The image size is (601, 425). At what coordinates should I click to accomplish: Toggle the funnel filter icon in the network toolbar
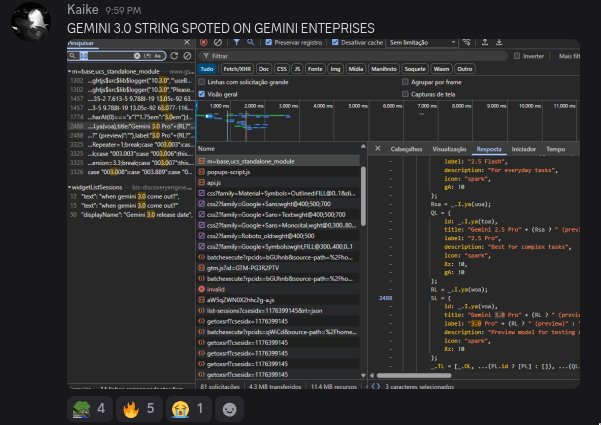pyautogui.click(x=236, y=43)
